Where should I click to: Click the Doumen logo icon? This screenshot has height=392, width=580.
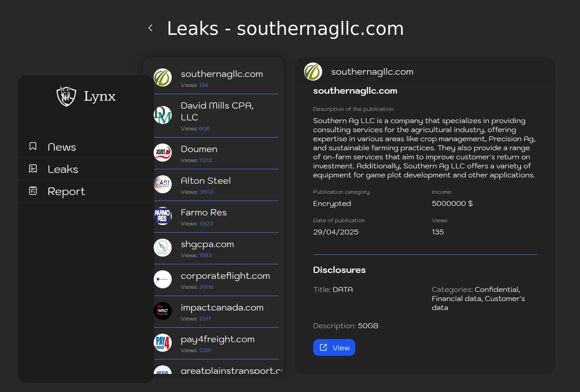(x=163, y=153)
